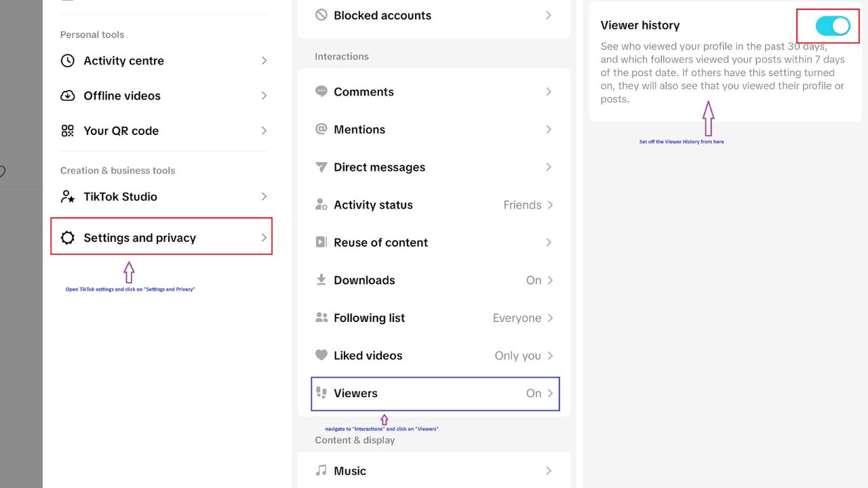Click the Activity centre clock icon
Viewport: 868px width, 488px height.
[x=68, y=60]
